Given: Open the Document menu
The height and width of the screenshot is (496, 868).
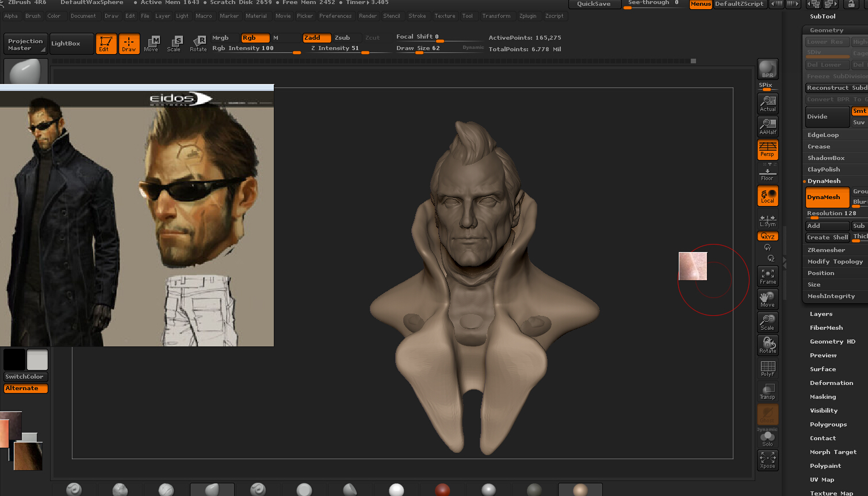Looking at the screenshot, I should pos(83,16).
